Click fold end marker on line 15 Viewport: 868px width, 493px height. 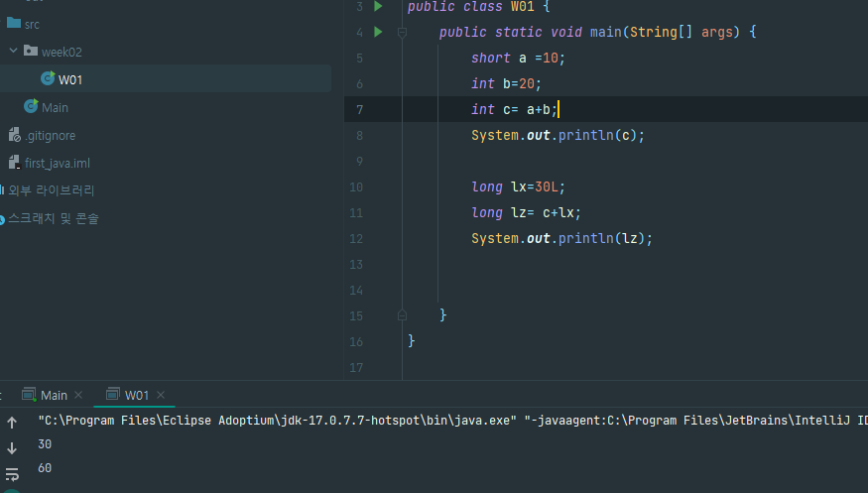pyautogui.click(x=403, y=315)
